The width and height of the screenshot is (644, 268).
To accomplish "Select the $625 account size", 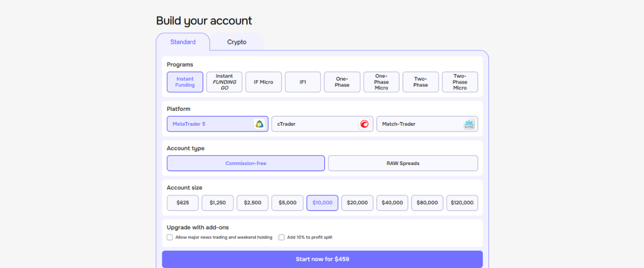I will coord(183,203).
